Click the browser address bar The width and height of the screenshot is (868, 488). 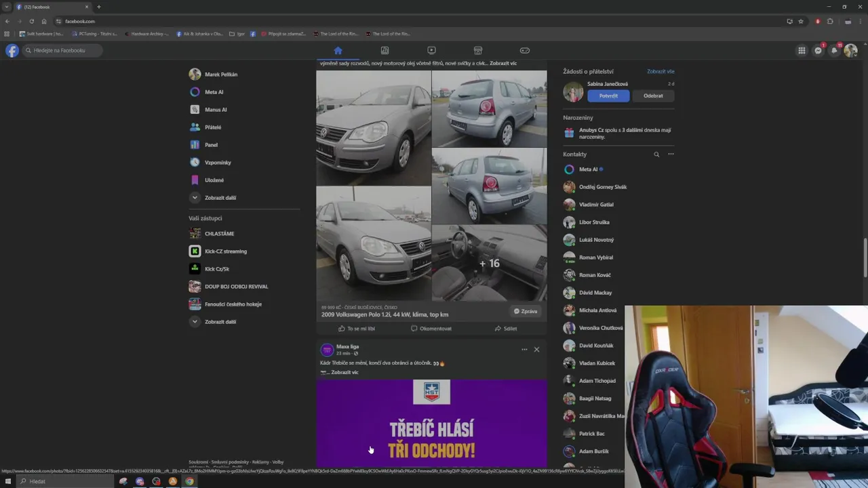click(420, 21)
